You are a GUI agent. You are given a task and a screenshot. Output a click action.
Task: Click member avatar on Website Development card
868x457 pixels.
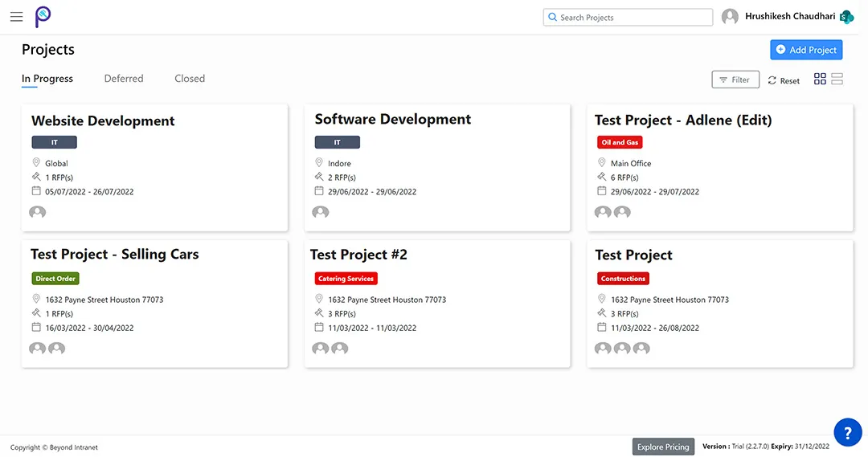[x=38, y=212]
